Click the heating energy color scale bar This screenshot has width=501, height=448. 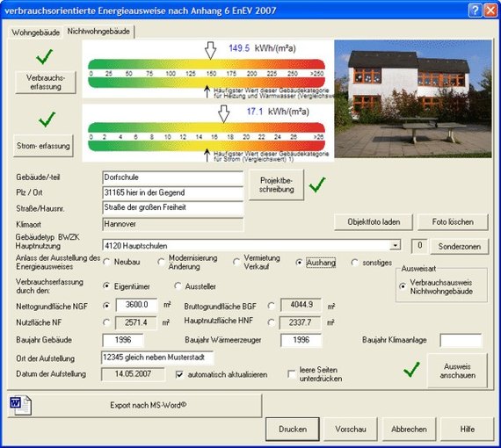[207, 74]
